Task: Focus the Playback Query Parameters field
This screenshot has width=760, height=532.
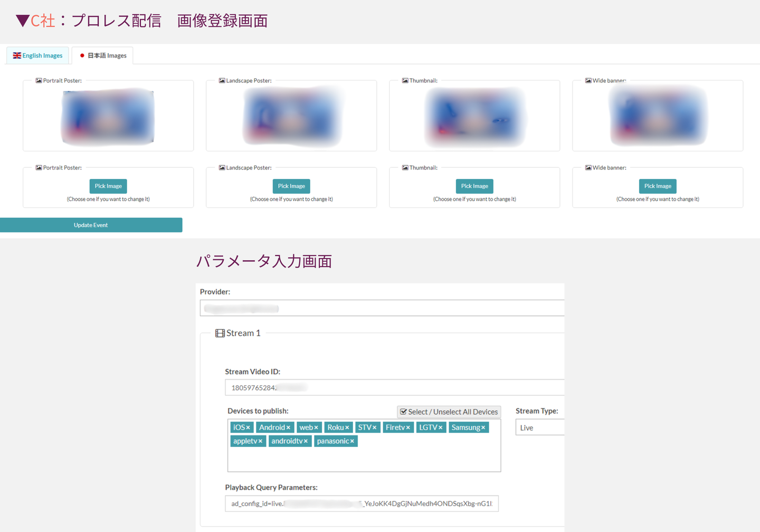Action: point(362,503)
